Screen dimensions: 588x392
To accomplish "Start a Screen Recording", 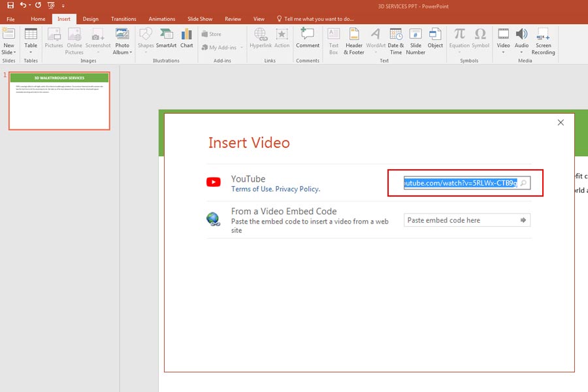I will coord(543,41).
